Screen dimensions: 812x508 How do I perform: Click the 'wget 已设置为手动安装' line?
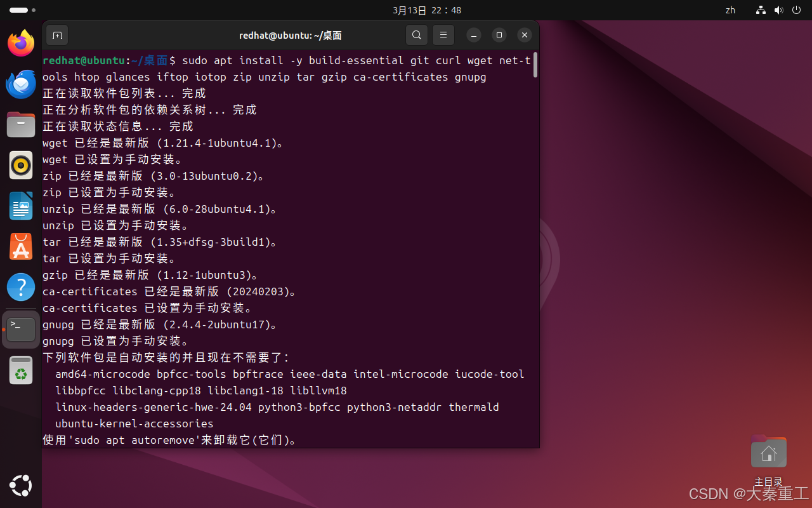coord(112,159)
